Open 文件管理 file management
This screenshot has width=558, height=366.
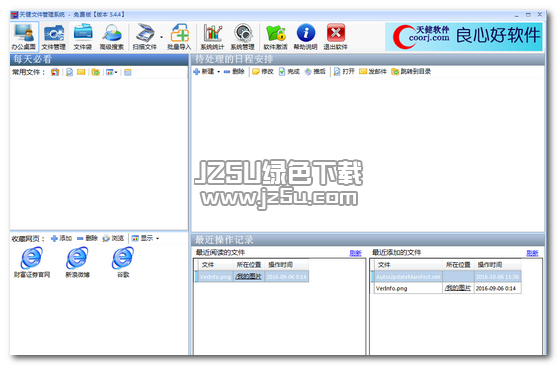(53, 37)
